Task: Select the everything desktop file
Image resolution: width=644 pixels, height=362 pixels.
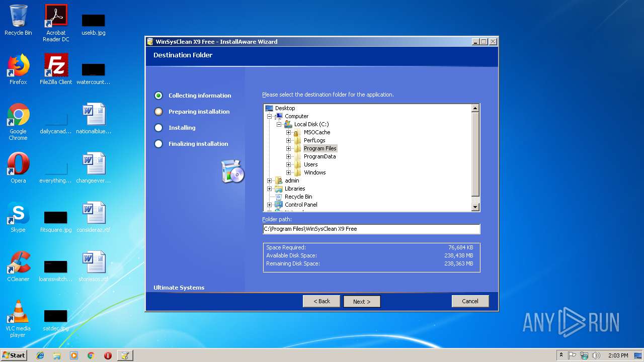Action: coord(56,172)
